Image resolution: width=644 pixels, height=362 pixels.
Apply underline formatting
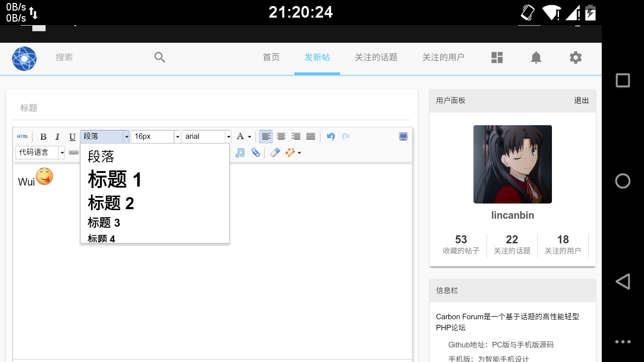(72, 137)
